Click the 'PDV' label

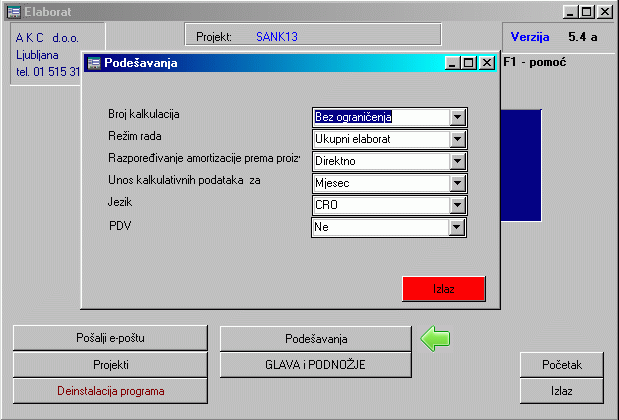120,226
